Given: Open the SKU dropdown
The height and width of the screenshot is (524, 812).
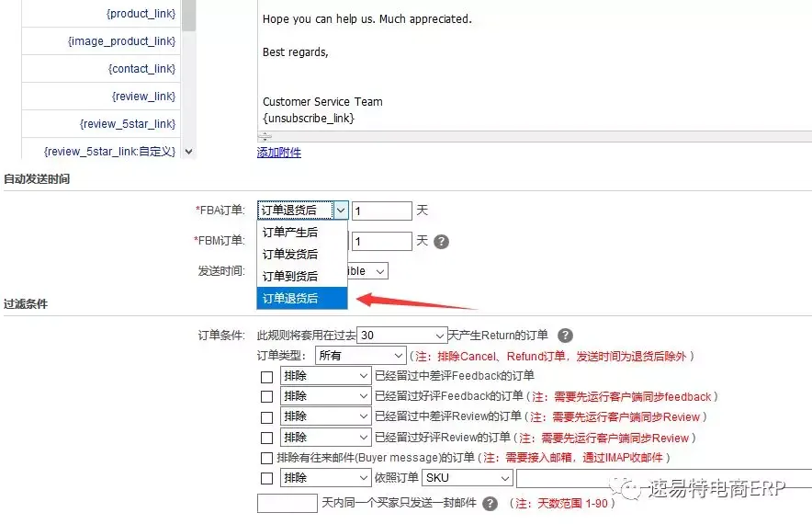Looking at the screenshot, I should 468,478.
